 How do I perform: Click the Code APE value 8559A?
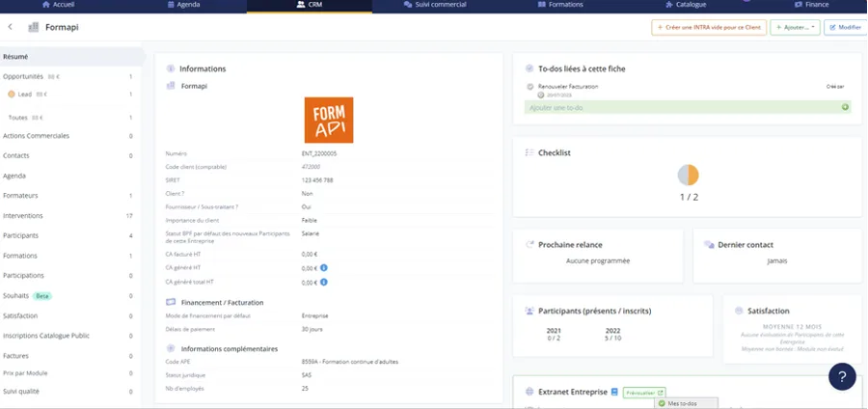pos(350,362)
